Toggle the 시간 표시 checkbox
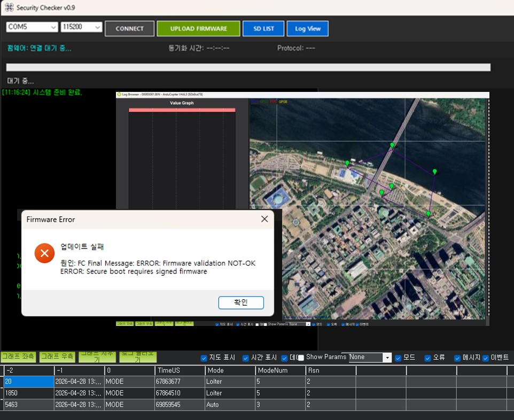Image resolution: width=514 pixels, height=420 pixels. tap(246, 358)
